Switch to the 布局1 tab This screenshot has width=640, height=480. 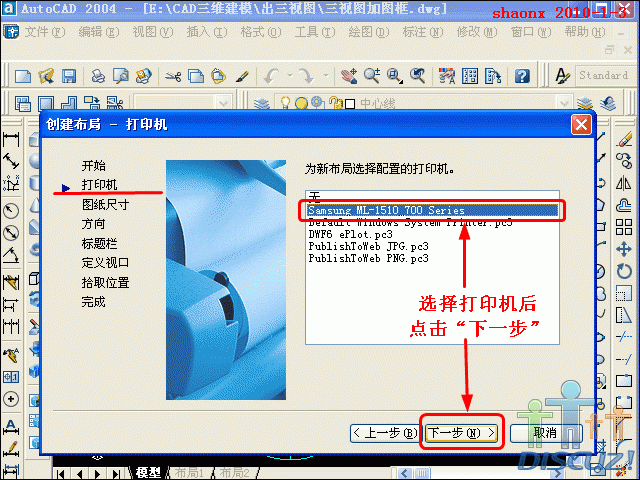click(x=189, y=473)
